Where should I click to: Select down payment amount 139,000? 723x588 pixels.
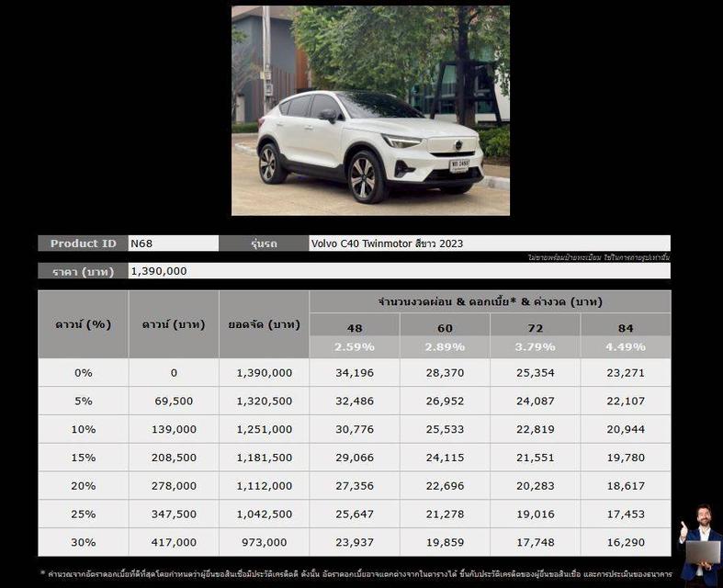pos(174,429)
